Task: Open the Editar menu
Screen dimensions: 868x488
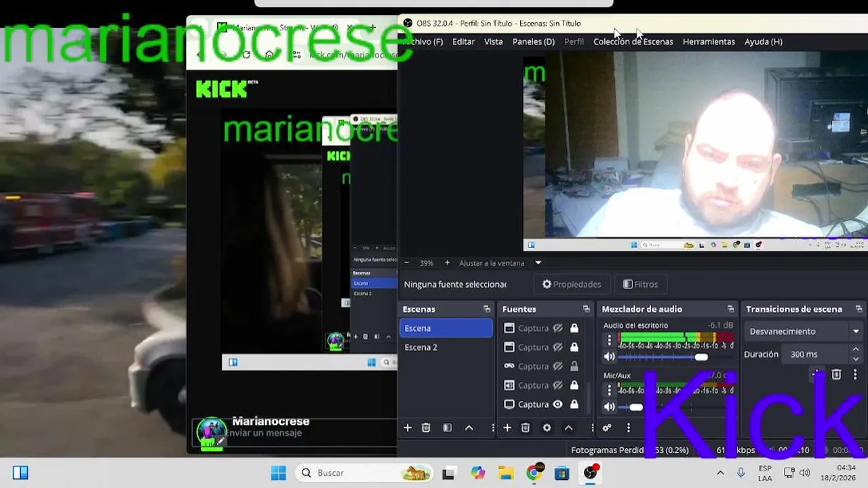Action: [464, 41]
